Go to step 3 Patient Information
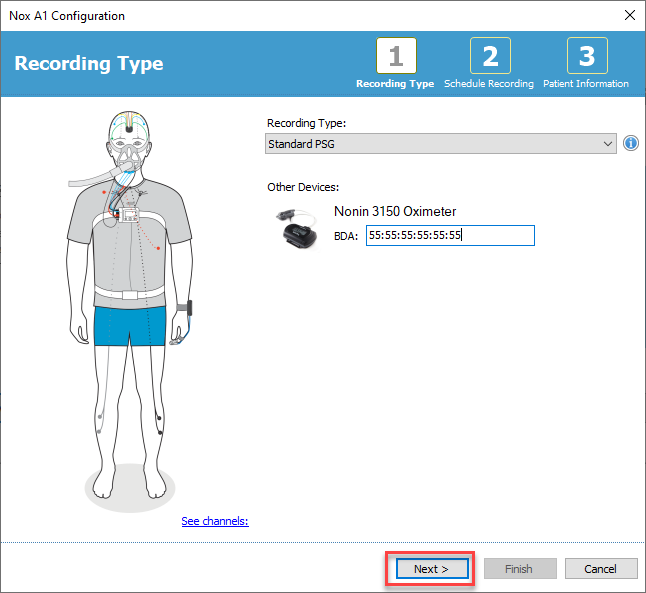Viewport: 646px width, 593px height. [587, 55]
